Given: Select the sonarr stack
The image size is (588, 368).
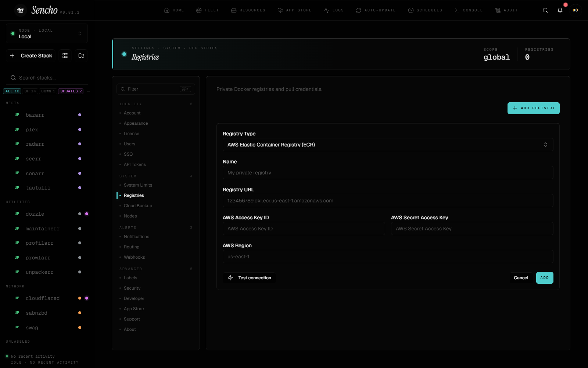Looking at the screenshot, I should click(47, 173).
